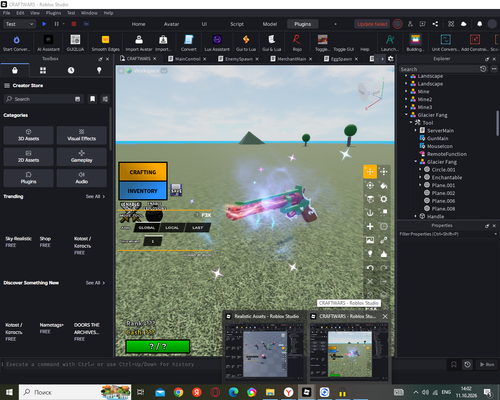Click the Gui to Lua plugin
Screen dimensions: 500x400
(x=246, y=40)
